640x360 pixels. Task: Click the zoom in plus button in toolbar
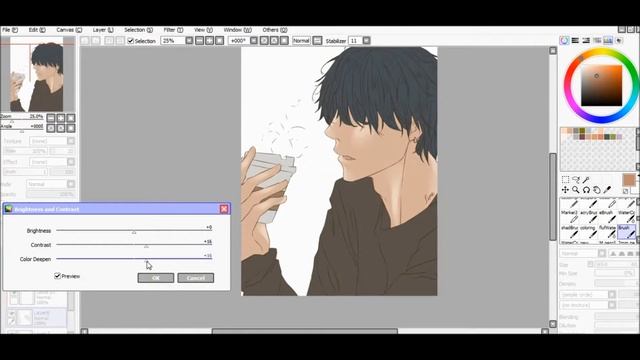(x=209, y=40)
